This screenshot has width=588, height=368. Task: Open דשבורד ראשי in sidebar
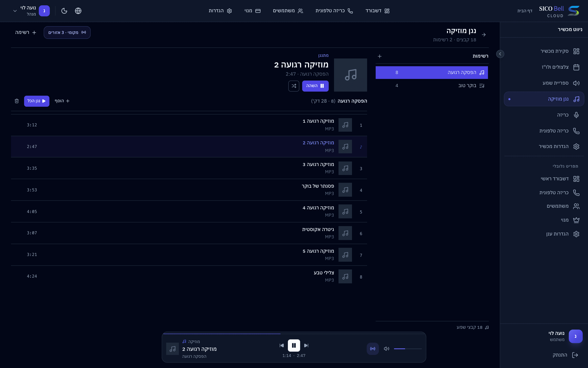tap(544, 179)
